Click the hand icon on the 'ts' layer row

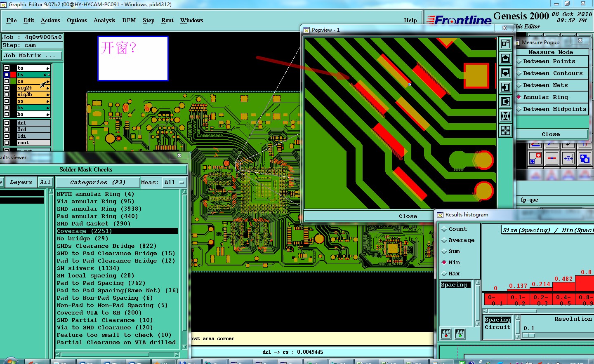point(45,75)
